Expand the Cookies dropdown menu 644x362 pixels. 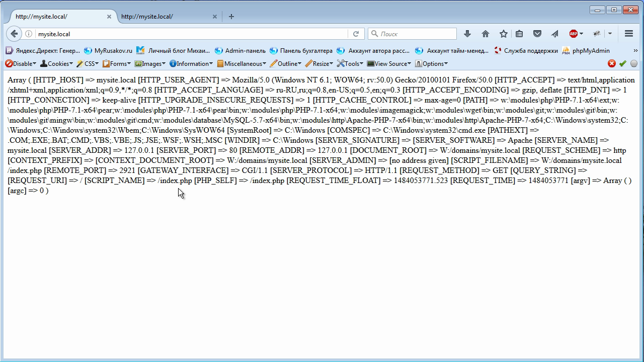pyautogui.click(x=56, y=63)
